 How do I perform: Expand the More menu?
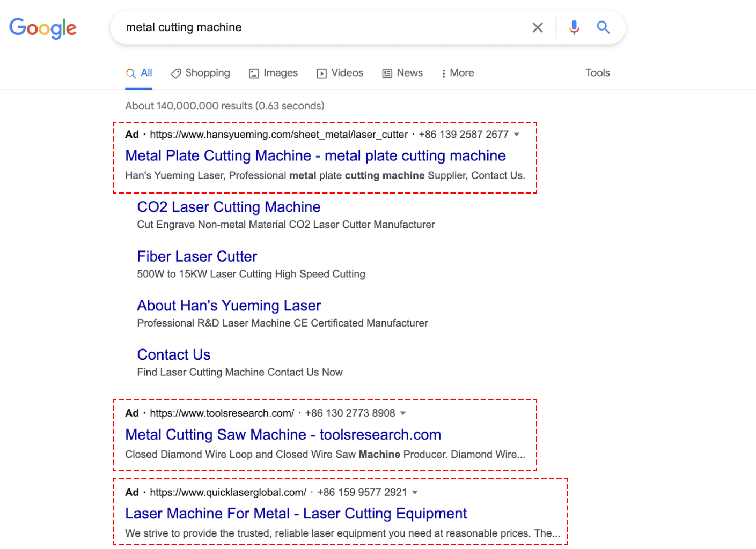[x=458, y=73]
